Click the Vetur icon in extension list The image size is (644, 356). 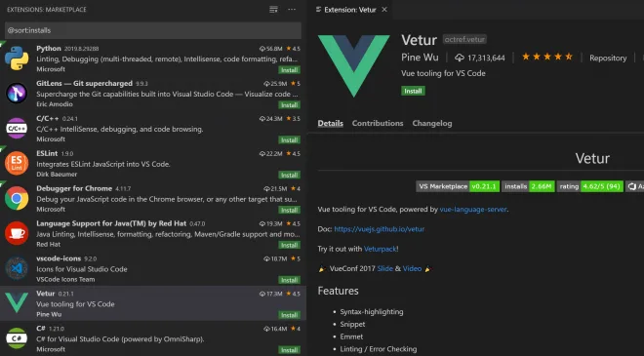(17, 303)
